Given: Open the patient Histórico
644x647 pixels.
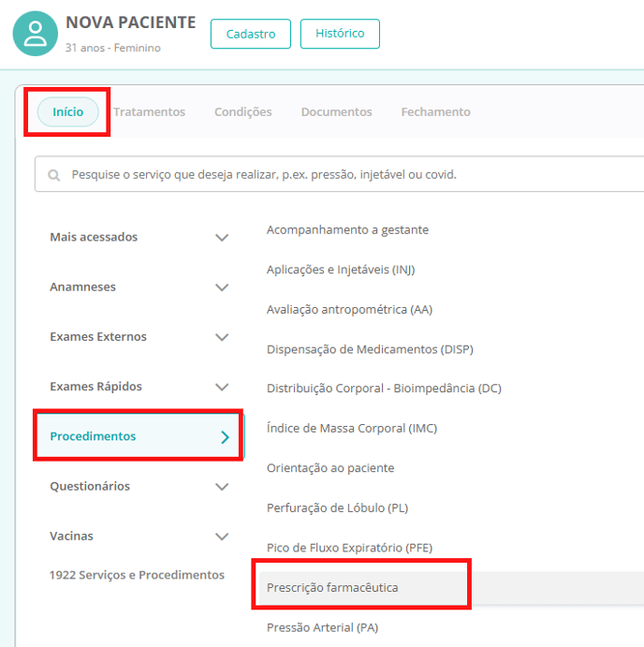Looking at the screenshot, I should [340, 34].
